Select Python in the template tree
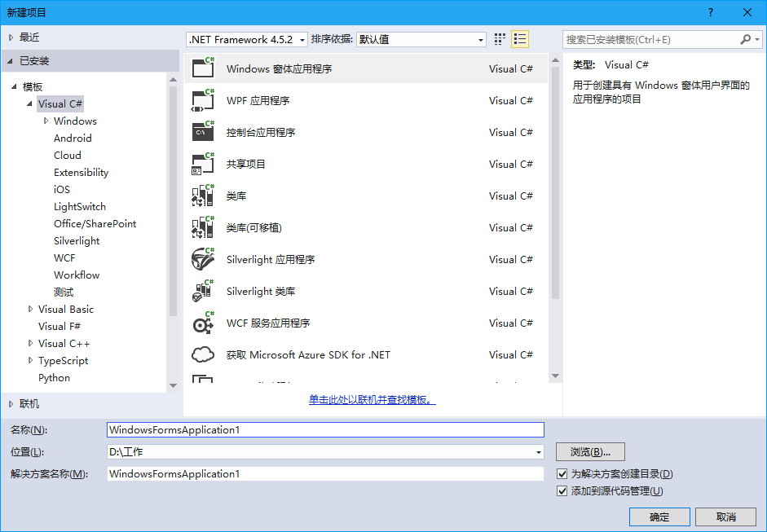Viewport: 767px width, 532px height. coord(55,377)
